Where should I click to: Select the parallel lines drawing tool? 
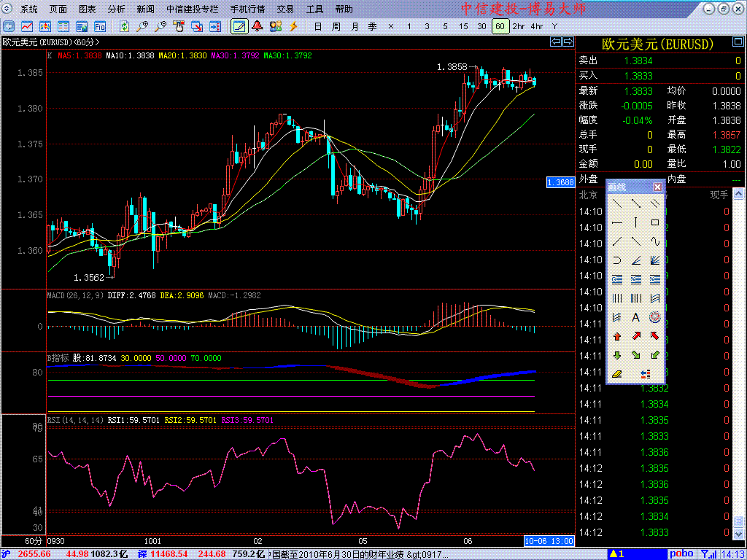coord(654,203)
